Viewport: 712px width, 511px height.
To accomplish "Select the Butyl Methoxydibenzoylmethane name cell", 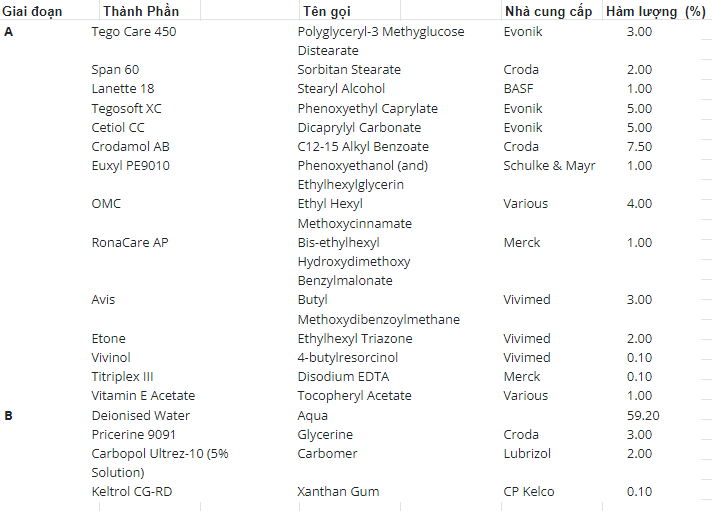I will click(378, 309).
